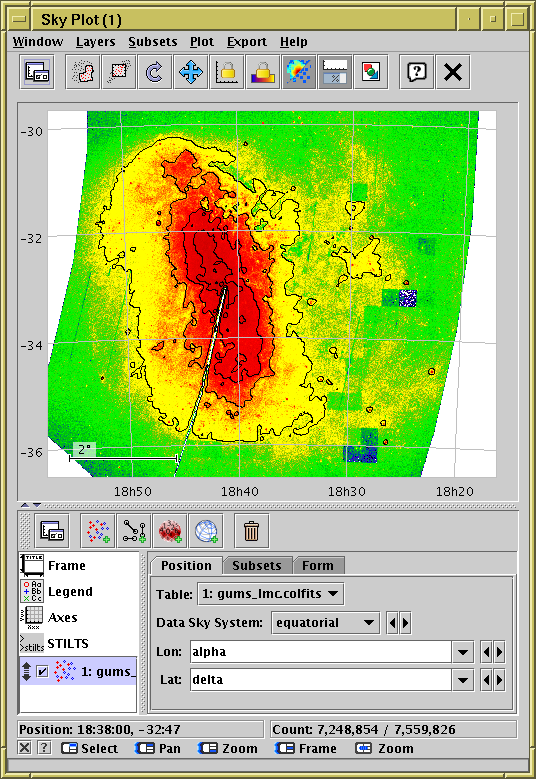
Task: Select the Legend control entry
Action: 78,591
